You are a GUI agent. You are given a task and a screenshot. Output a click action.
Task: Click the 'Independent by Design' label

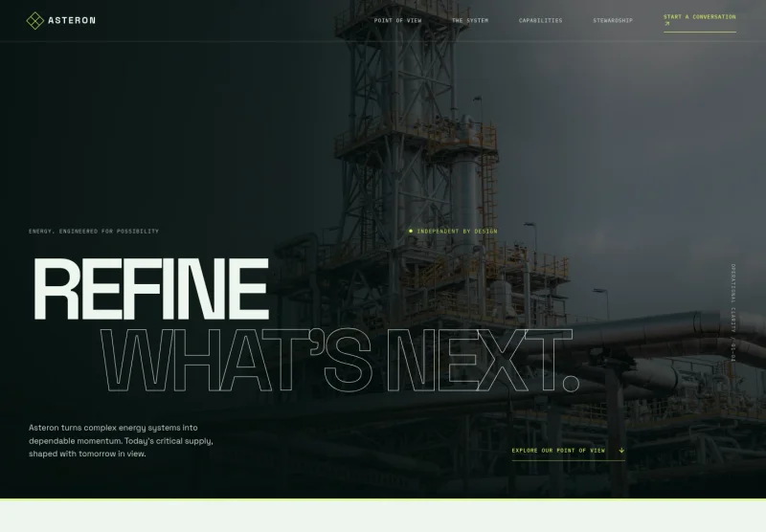(x=453, y=232)
